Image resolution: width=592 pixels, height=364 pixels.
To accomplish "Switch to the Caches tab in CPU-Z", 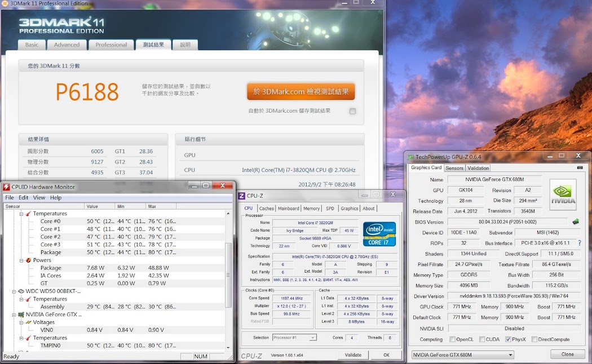I will tap(267, 208).
